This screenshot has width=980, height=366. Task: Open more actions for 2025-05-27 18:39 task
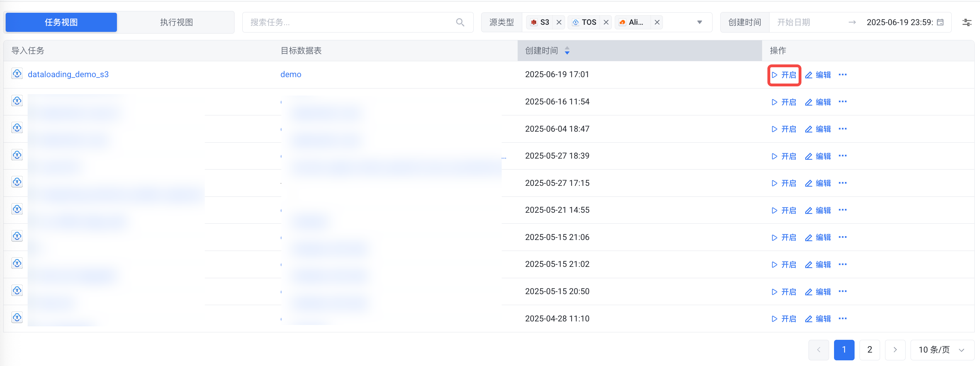click(x=843, y=156)
